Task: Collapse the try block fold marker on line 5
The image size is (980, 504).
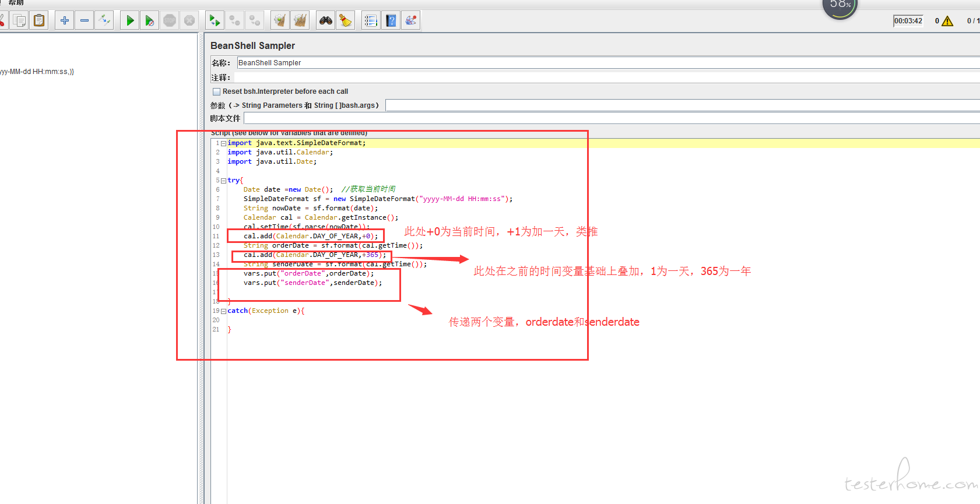Action: click(x=223, y=181)
